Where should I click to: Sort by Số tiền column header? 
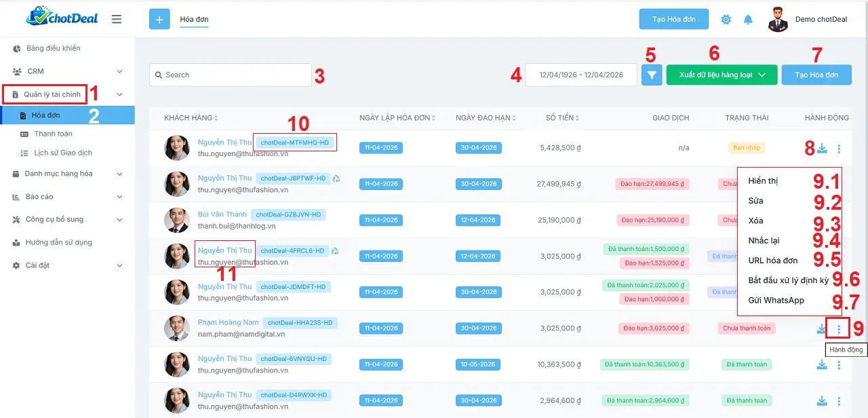point(563,118)
